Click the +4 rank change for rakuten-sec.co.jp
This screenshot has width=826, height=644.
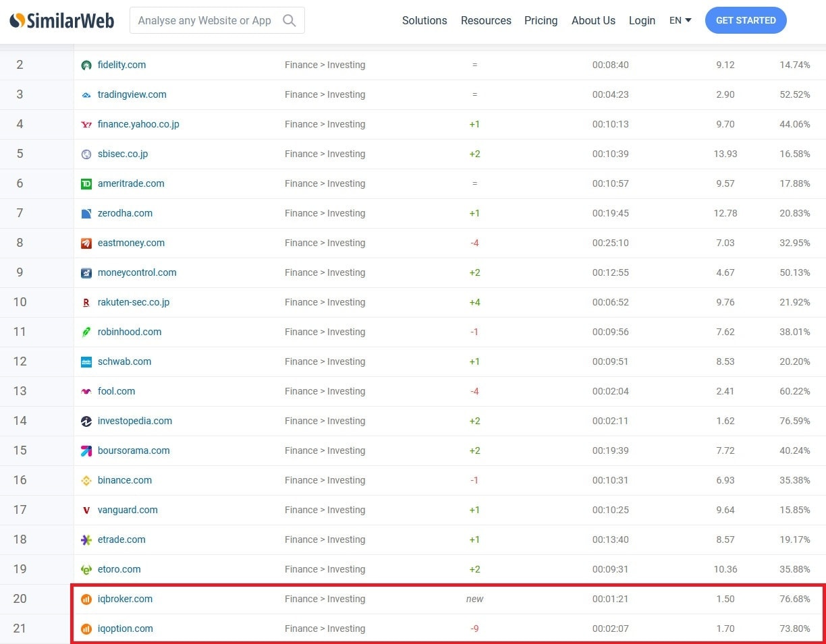pyautogui.click(x=474, y=302)
